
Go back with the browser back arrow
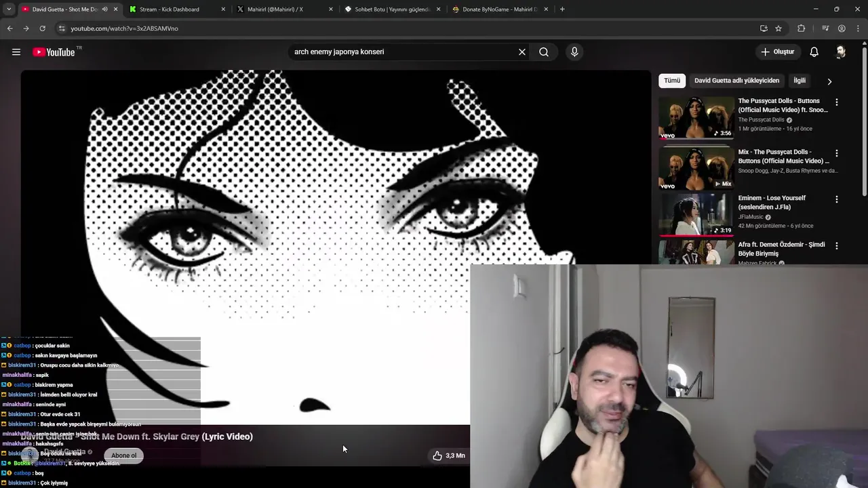tap(9, 28)
